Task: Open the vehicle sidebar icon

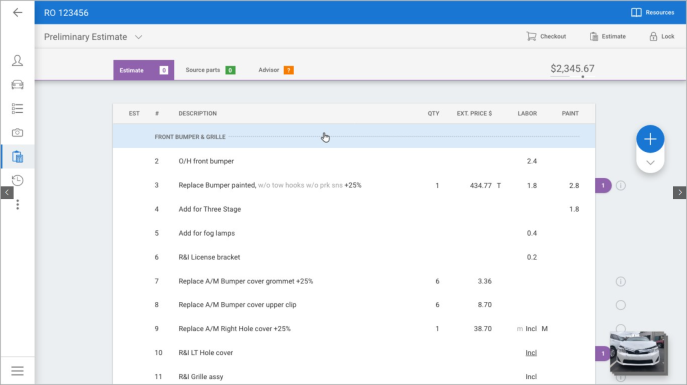Action: point(18,85)
